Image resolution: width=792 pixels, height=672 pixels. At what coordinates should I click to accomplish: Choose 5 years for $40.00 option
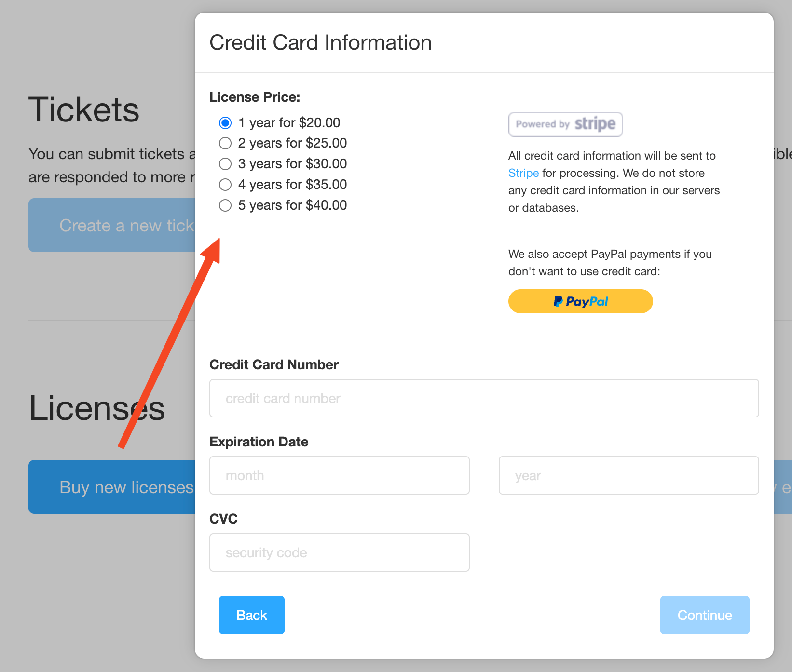click(x=225, y=205)
